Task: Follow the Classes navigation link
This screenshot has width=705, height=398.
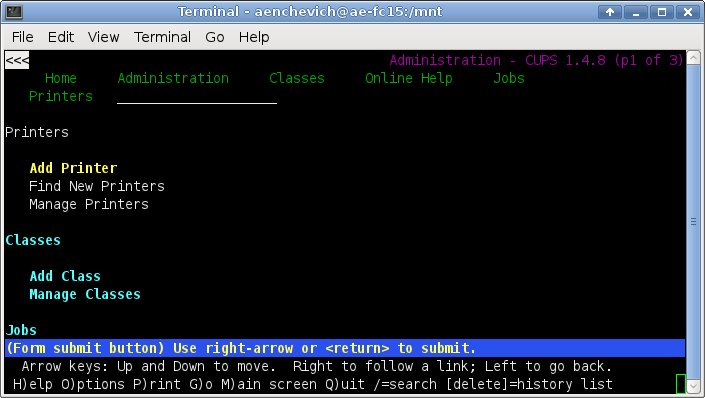Action: click(297, 78)
